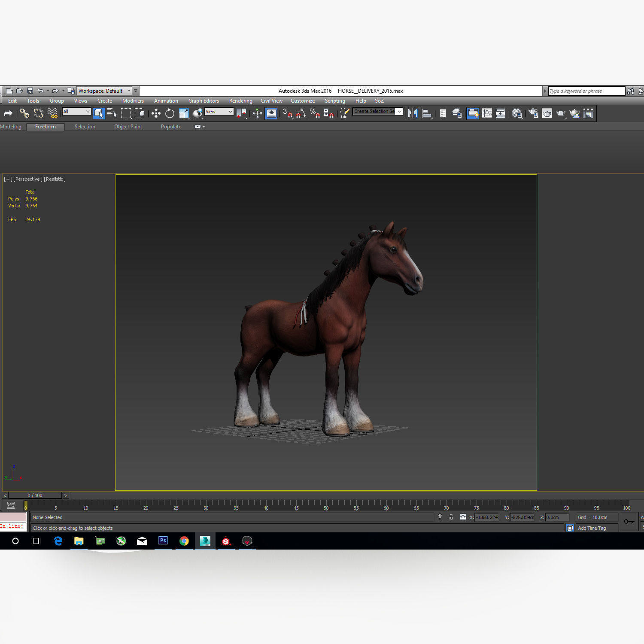This screenshot has width=644, height=644.
Task: Toggle the Percent Snap button
Action: [x=315, y=113]
